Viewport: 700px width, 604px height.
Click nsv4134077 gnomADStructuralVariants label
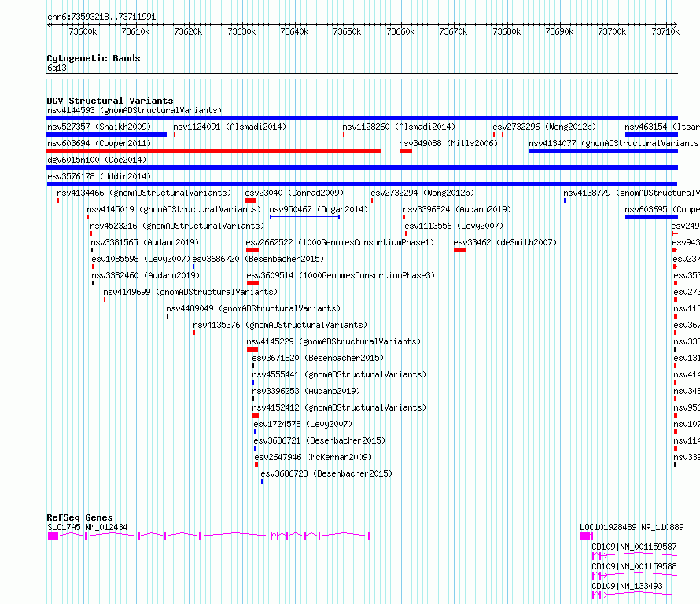tap(613, 143)
